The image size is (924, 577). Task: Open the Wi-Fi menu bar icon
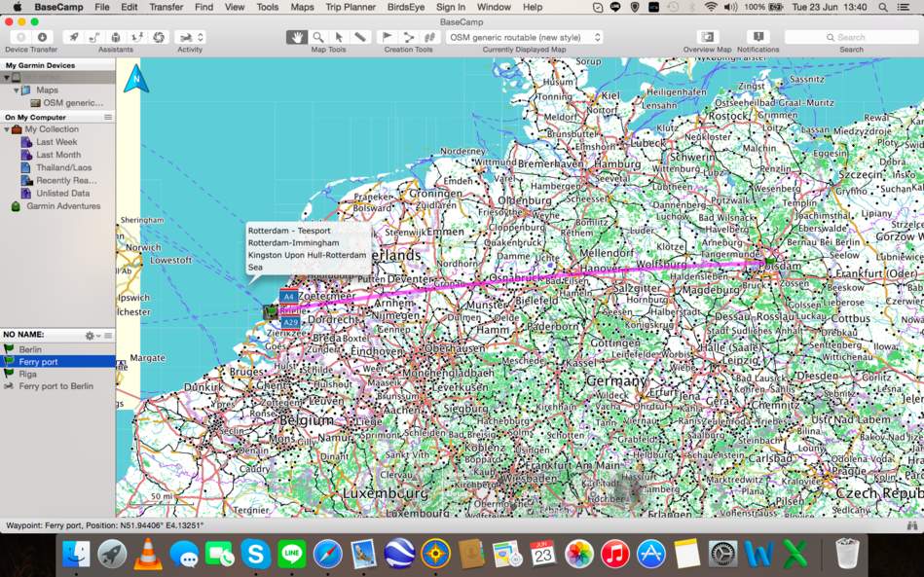pos(711,7)
